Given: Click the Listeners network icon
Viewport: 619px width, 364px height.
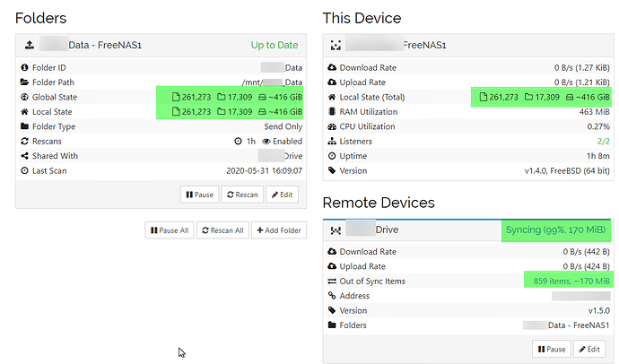Looking at the screenshot, I should pyautogui.click(x=332, y=141).
